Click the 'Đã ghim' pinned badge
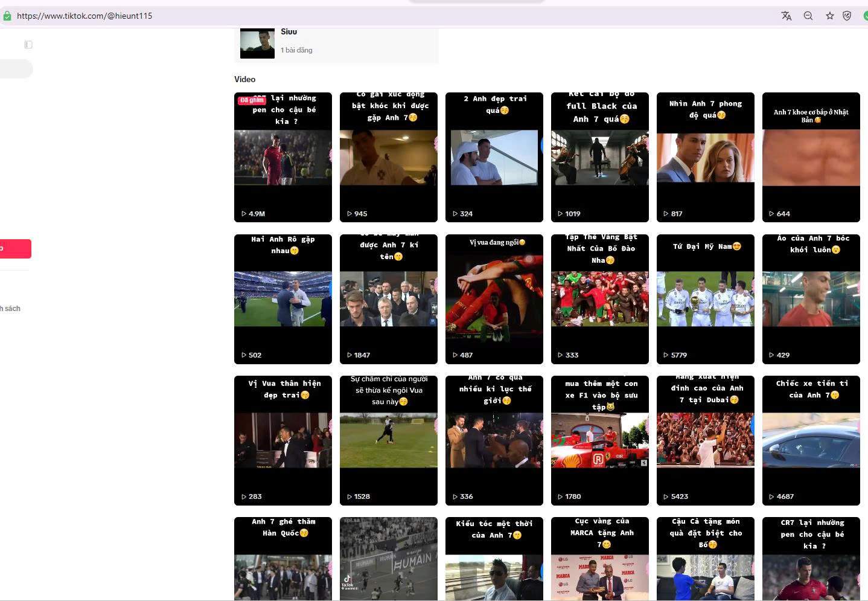 point(252,100)
